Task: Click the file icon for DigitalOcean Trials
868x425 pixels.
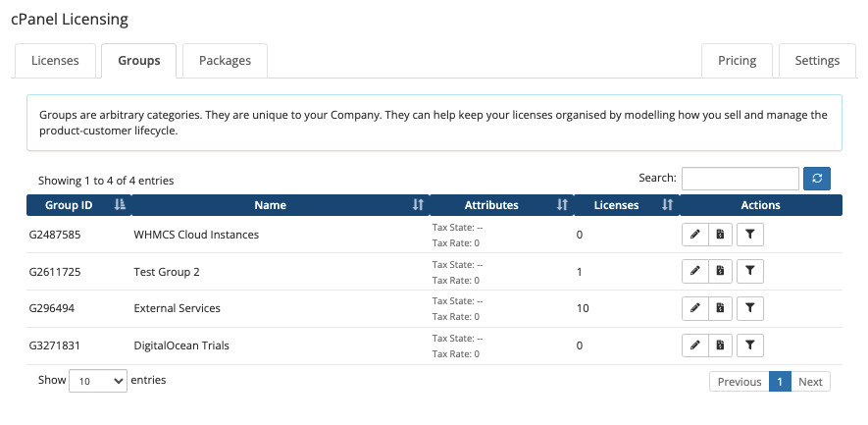Action: (x=720, y=345)
